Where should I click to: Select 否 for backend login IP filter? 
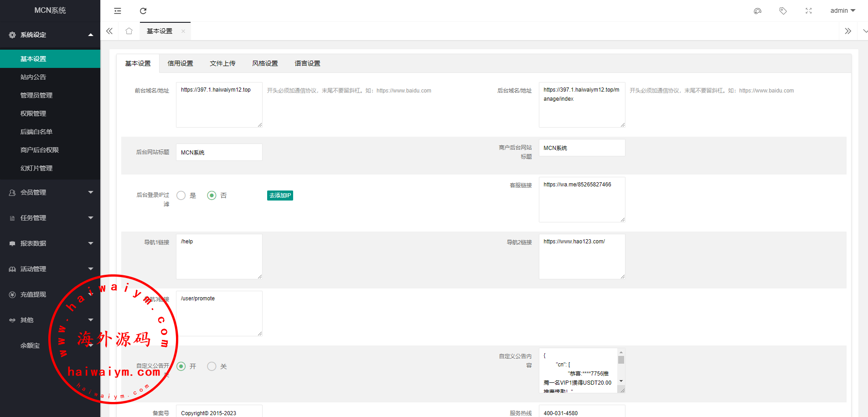[212, 196]
